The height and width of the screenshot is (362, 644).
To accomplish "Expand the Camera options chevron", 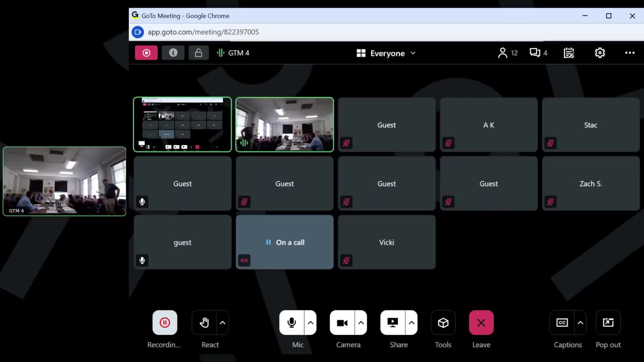I will (361, 323).
